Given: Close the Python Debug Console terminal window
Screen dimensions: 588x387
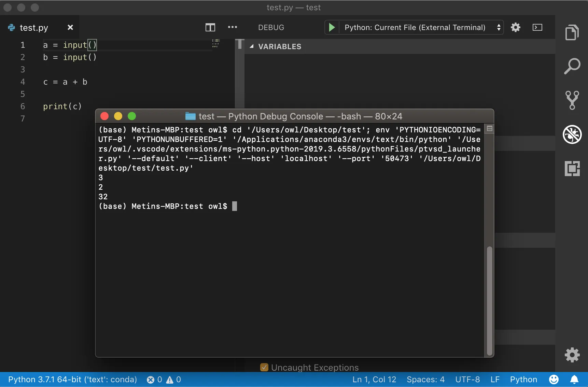Looking at the screenshot, I should 104,116.
